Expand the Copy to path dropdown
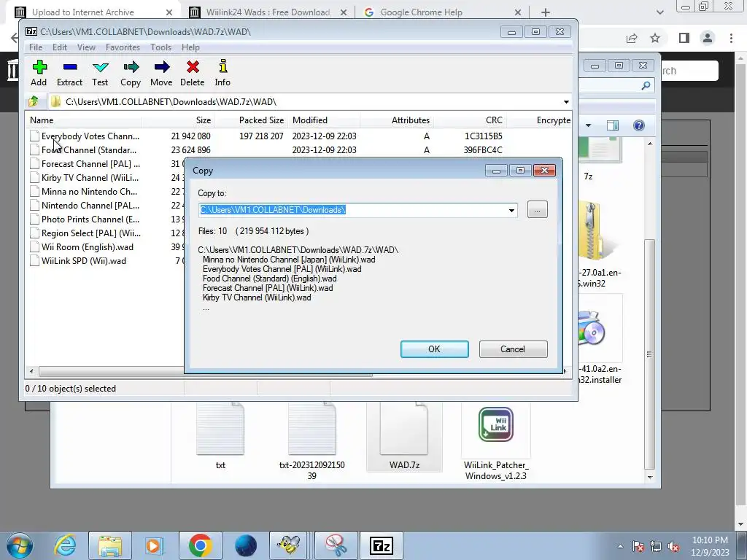Screen dimensions: 747x560 point(511,211)
